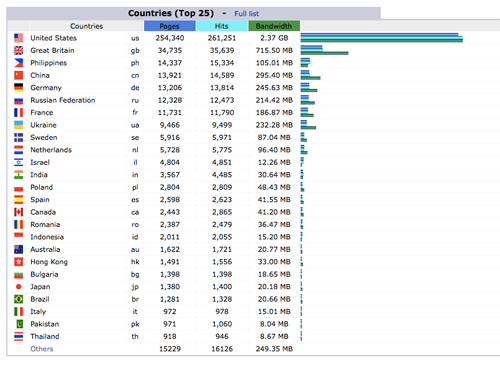The width and height of the screenshot is (500, 365).
Task: Click the United States bar graph
Action: point(382,38)
